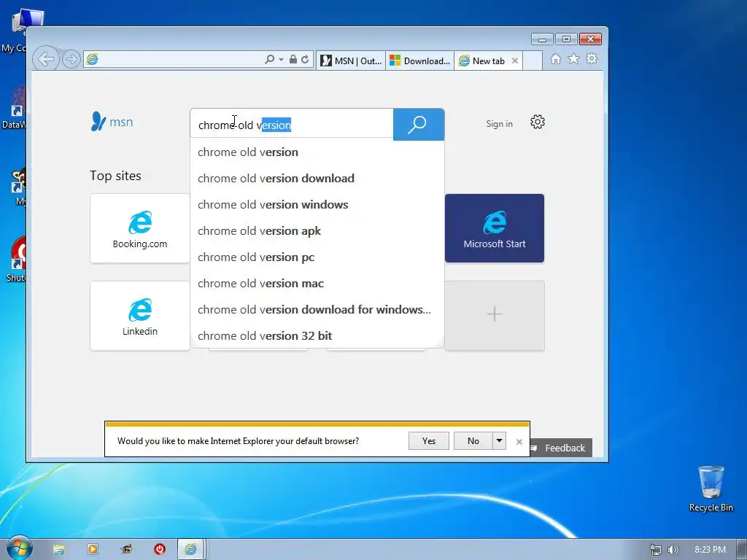Minimize the Internet Explorer window
Screen dimensions: 747x560
click(542, 39)
